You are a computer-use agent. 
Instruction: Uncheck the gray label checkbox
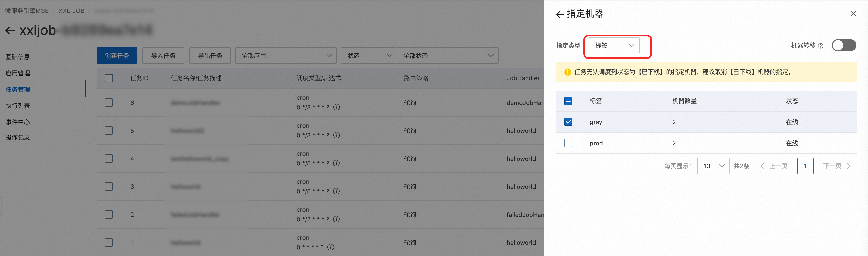568,122
